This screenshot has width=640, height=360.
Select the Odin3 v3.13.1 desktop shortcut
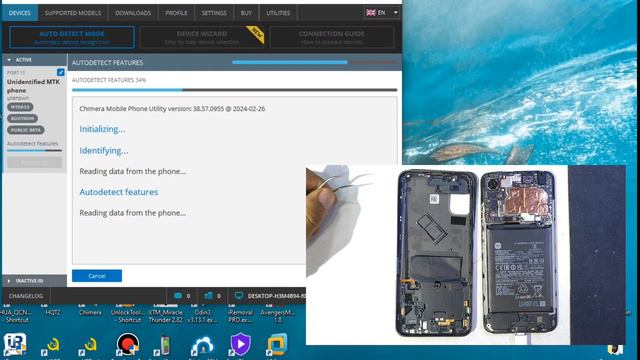[202, 316]
